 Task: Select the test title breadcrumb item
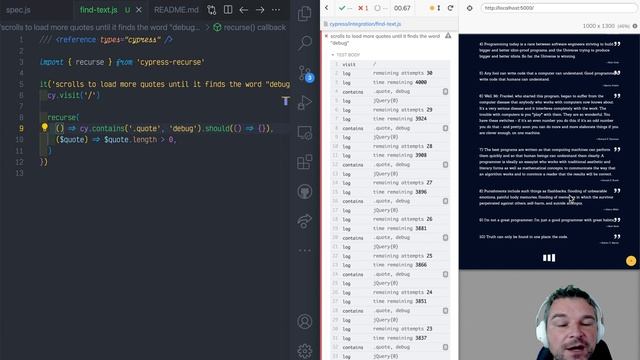coord(100,27)
